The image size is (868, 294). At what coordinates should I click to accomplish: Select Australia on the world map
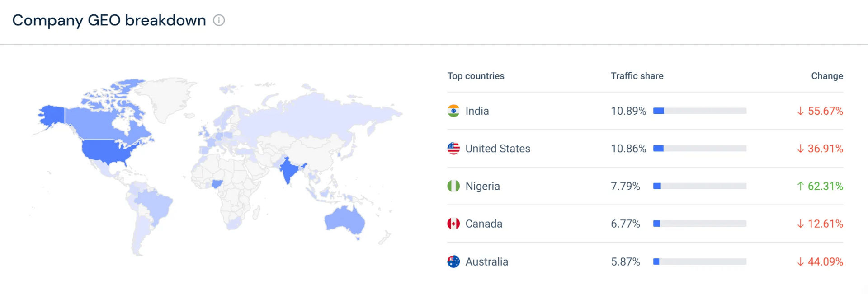pyautogui.click(x=344, y=219)
